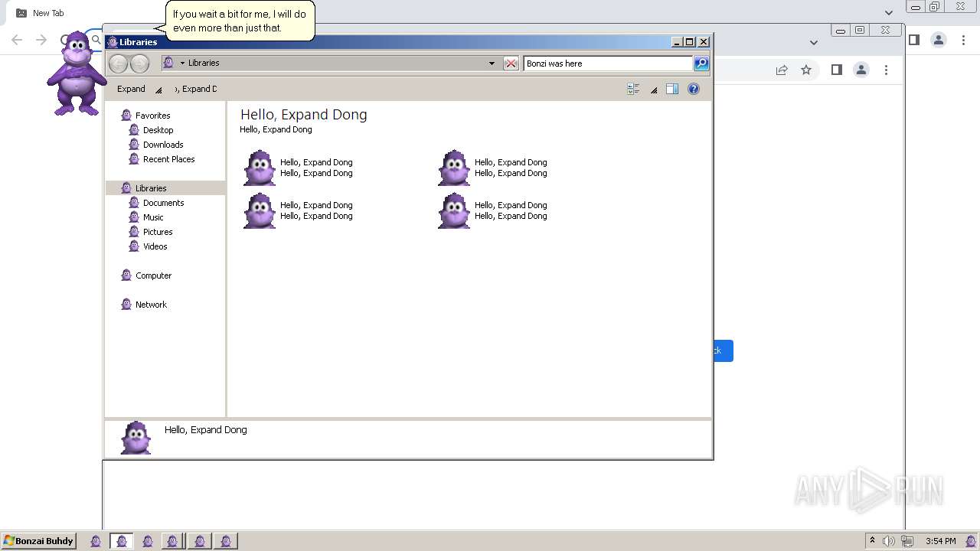Change view with the view icon
Image resolution: width=980 pixels, height=551 pixels.
[633, 89]
